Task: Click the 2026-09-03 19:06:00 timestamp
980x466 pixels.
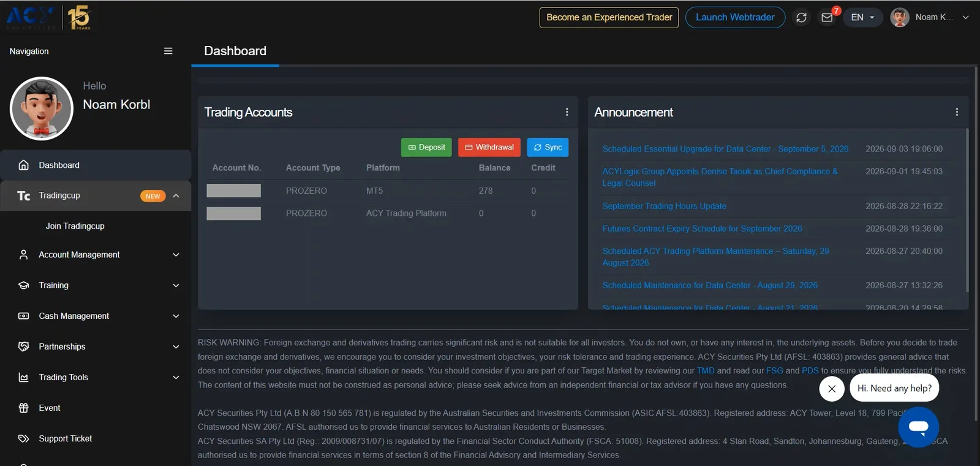Action: 904,149
